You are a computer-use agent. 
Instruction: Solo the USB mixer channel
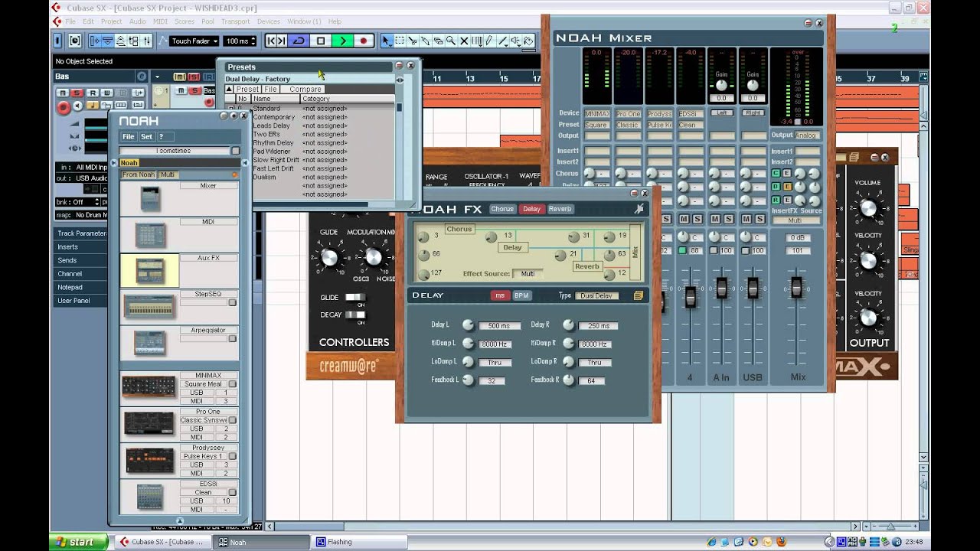pyautogui.click(x=760, y=219)
